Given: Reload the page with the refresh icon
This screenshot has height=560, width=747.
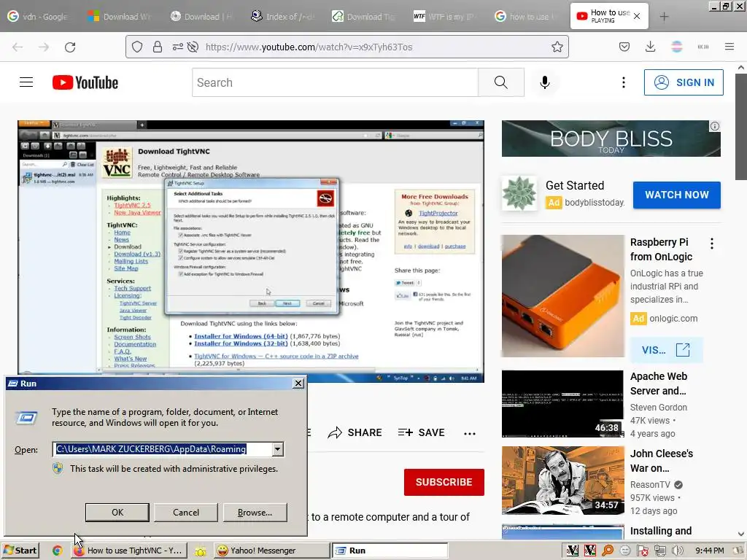Looking at the screenshot, I should point(70,47).
